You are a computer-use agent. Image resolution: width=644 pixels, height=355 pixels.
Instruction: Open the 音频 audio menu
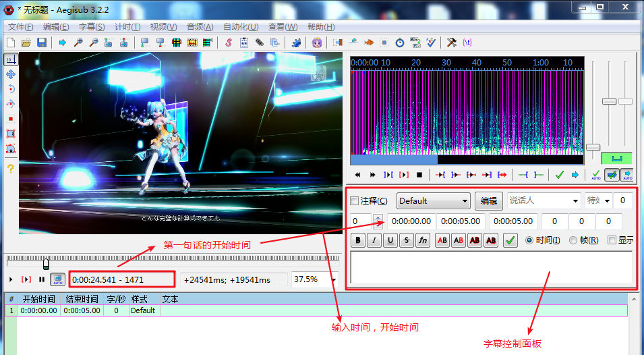[x=200, y=27]
